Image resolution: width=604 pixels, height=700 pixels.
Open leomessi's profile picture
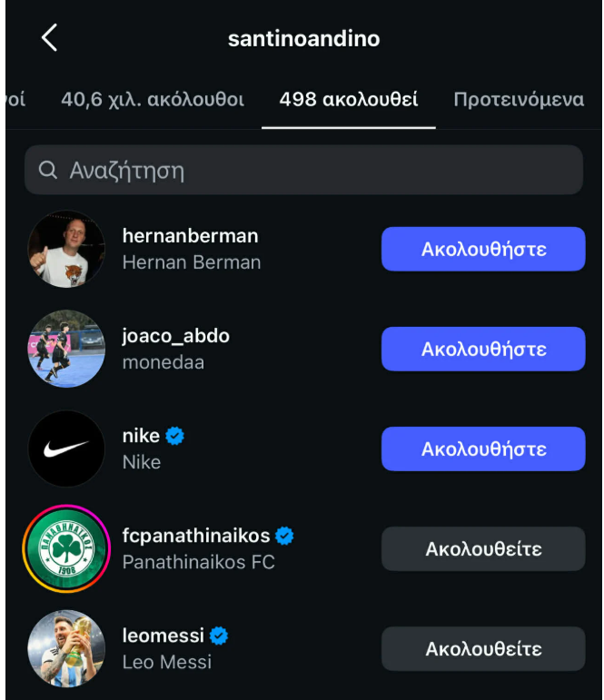[x=66, y=648]
